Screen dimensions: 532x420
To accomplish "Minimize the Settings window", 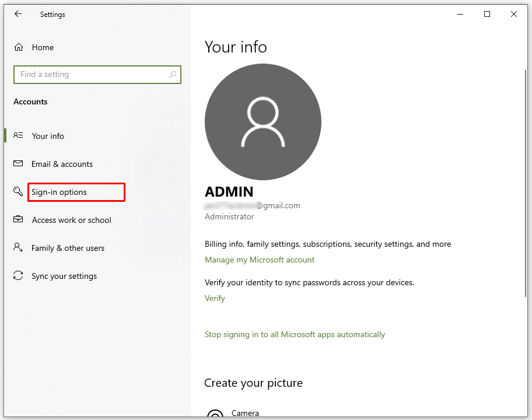I will point(460,14).
